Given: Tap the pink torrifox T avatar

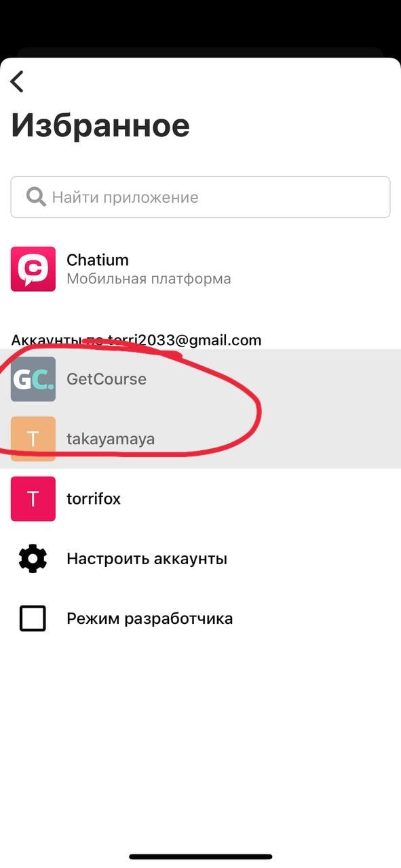Looking at the screenshot, I should pyautogui.click(x=33, y=498).
